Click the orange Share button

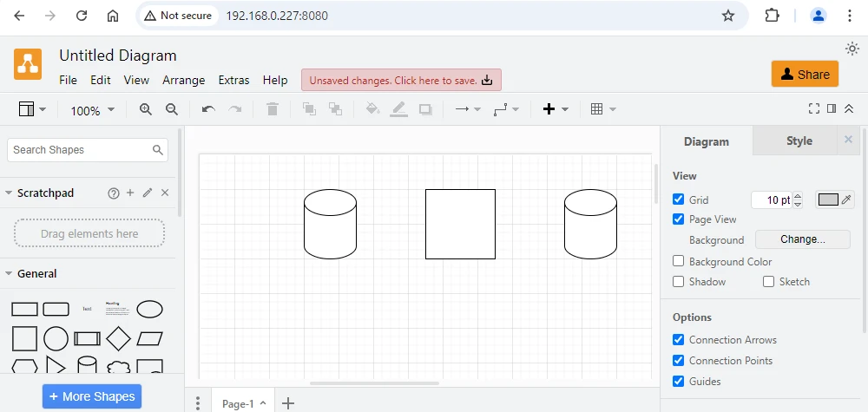pyautogui.click(x=805, y=75)
